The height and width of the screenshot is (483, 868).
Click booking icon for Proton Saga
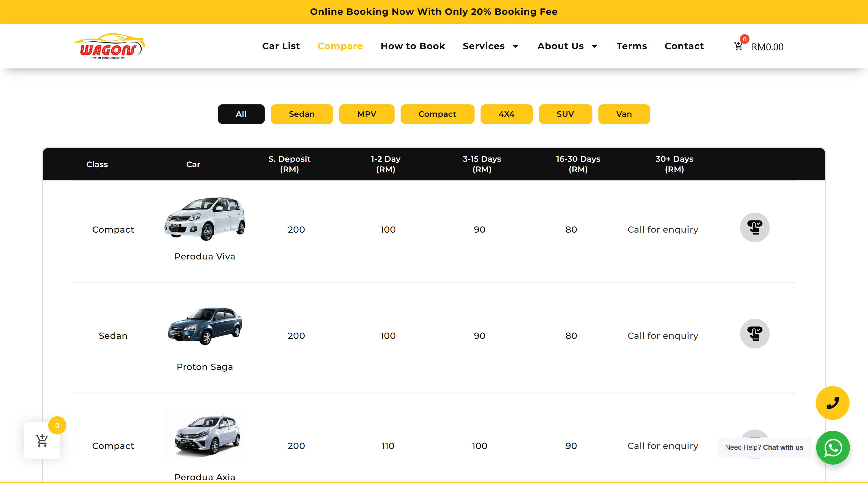coord(754,334)
